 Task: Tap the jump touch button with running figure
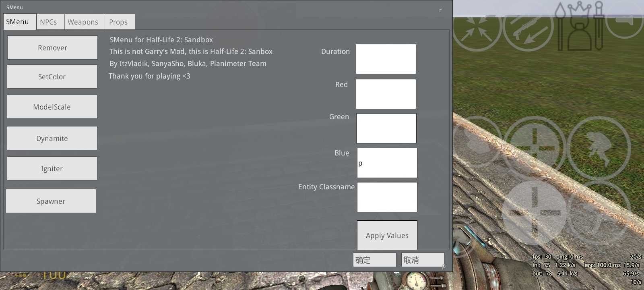coord(599,147)
